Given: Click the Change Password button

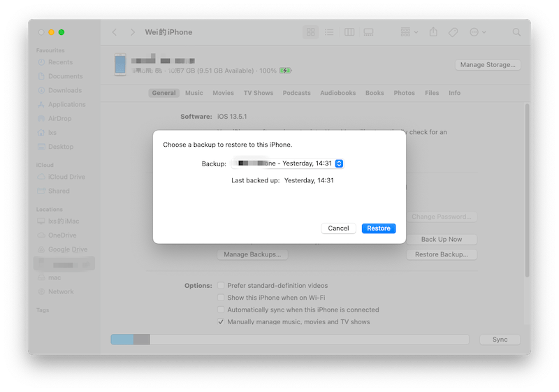Looking at the screenshot, I should 442,217.
